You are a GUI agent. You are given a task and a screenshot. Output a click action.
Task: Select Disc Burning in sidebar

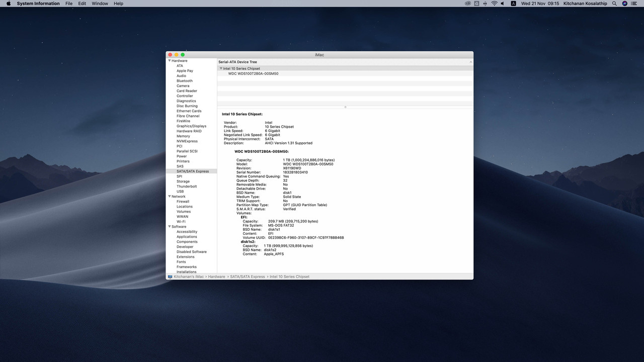[187, 106]
